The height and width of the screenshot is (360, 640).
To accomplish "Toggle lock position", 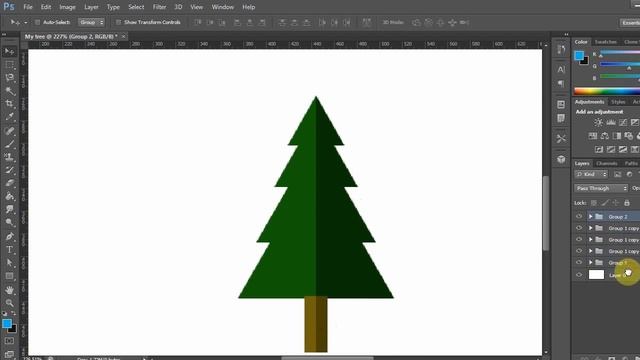I will pyautogui.click(x=616, y=202).
